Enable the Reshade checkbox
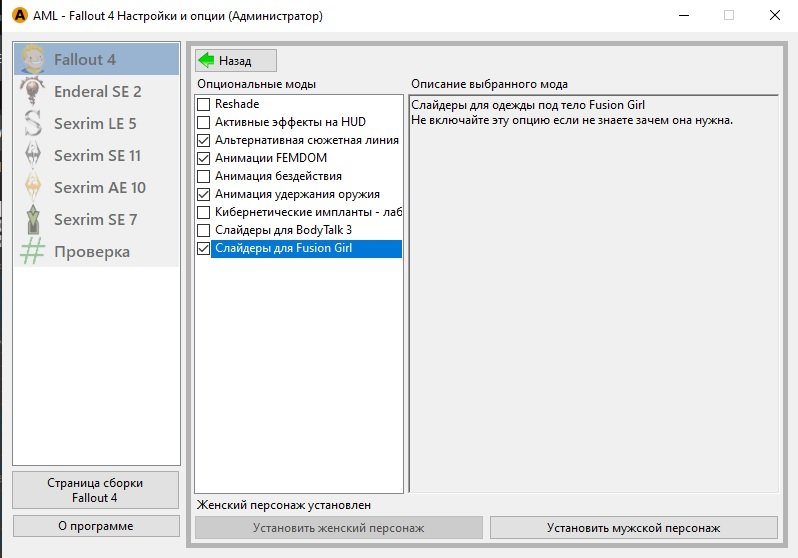This screenshot has height=558, width=798. point(204,104)
